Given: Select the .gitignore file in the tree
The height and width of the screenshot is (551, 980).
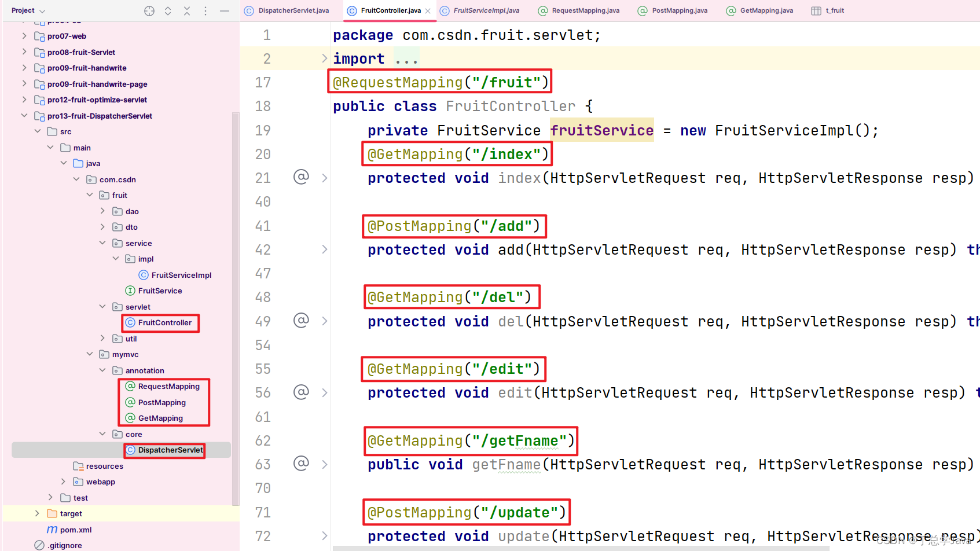Looking at the screenshot, I should tap(64, 545).
